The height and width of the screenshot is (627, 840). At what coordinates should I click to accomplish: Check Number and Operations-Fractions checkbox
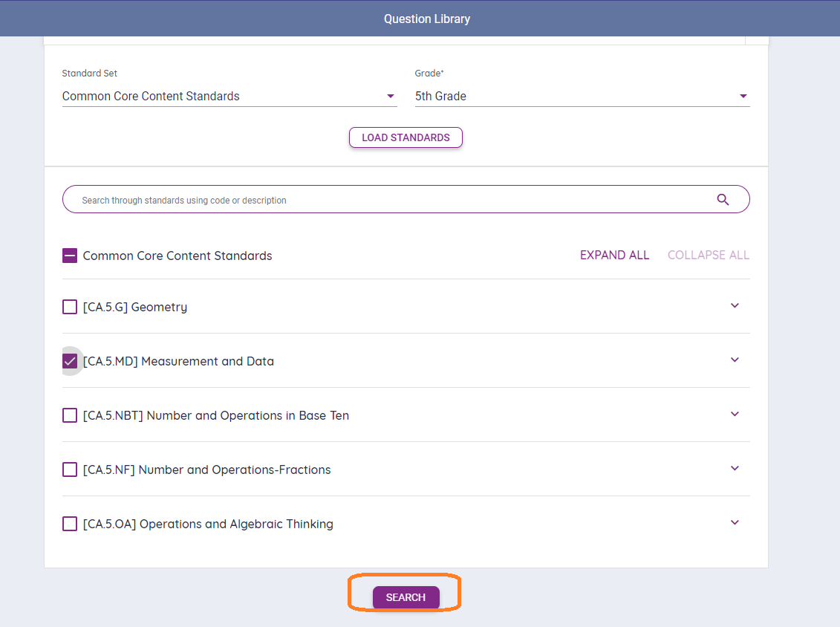(x=70, y=470)
